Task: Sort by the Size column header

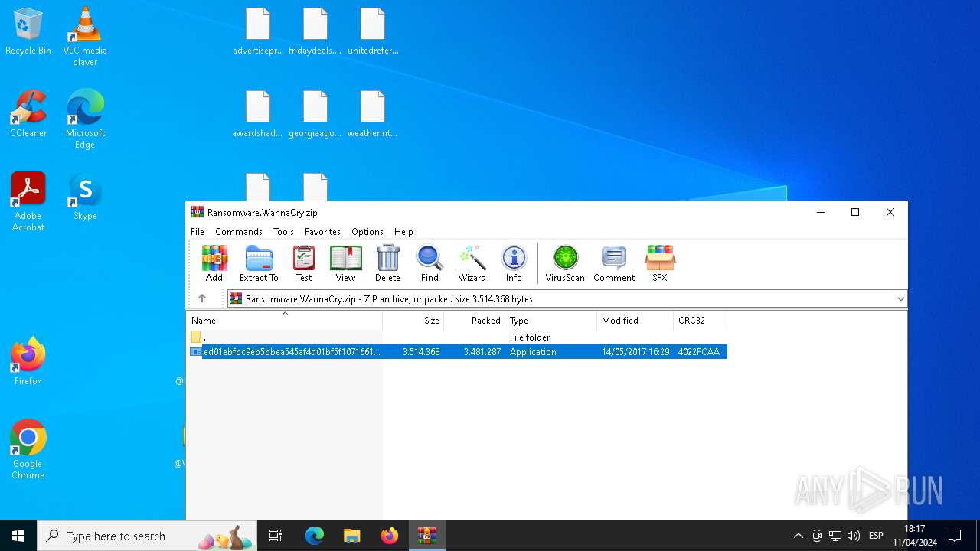Action: (413, 320)
